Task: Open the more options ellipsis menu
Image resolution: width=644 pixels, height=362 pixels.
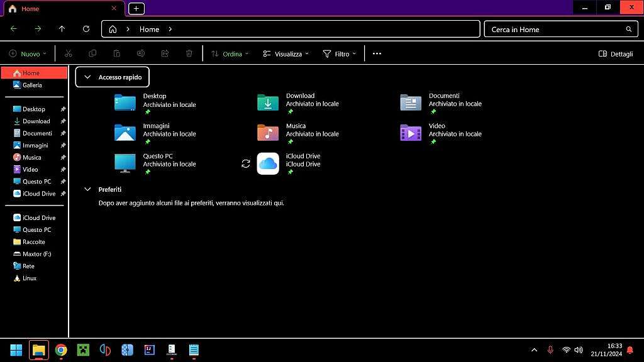Action: [x=377, y=53]
